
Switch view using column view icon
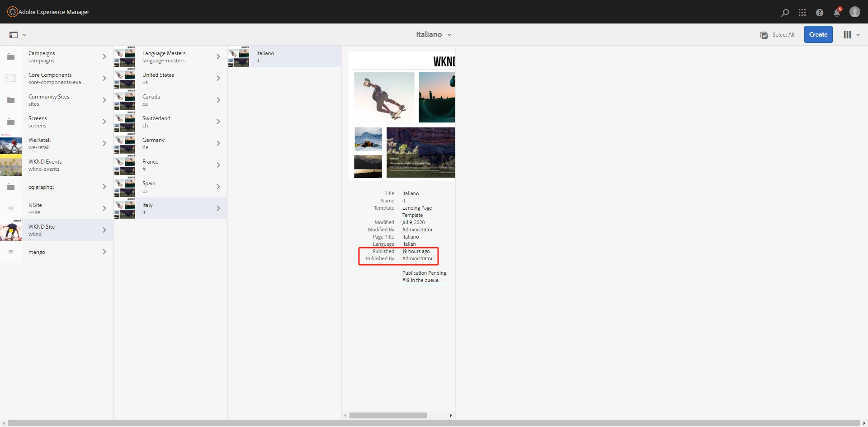(x=847, y=35)
